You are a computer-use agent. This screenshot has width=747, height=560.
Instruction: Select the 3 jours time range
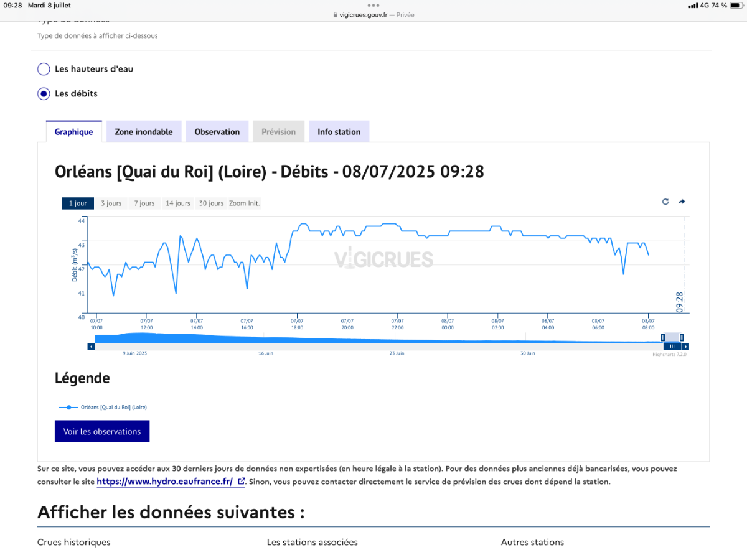point(111,203)
